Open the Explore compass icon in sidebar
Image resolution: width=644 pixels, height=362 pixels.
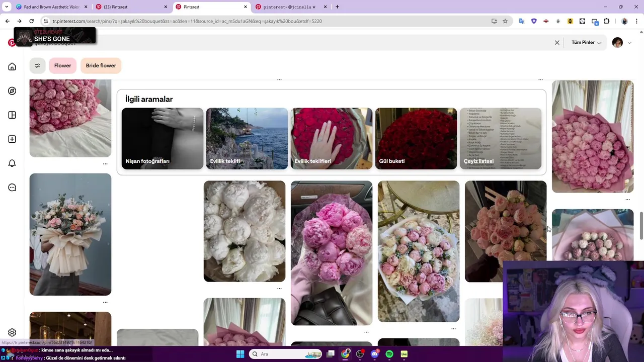tap(12, 91)
